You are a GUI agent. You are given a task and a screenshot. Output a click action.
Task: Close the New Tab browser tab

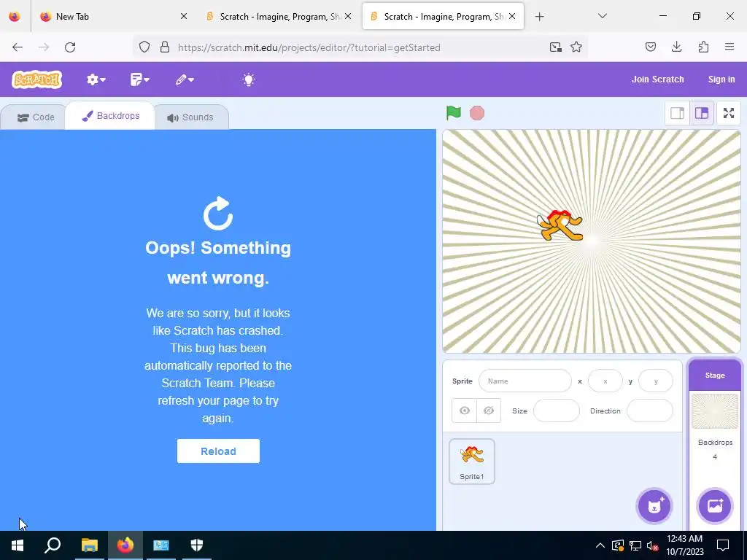point(184,16)
